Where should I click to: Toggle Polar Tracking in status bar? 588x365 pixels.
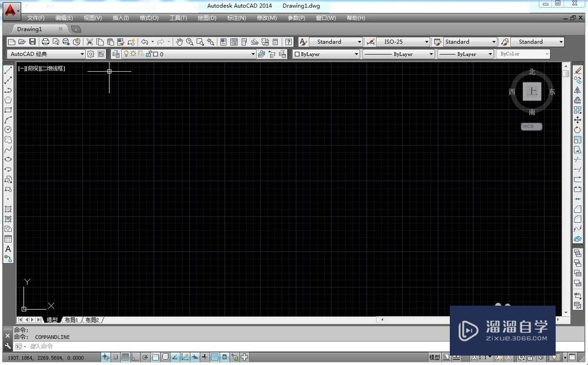[x=145, y=357]
